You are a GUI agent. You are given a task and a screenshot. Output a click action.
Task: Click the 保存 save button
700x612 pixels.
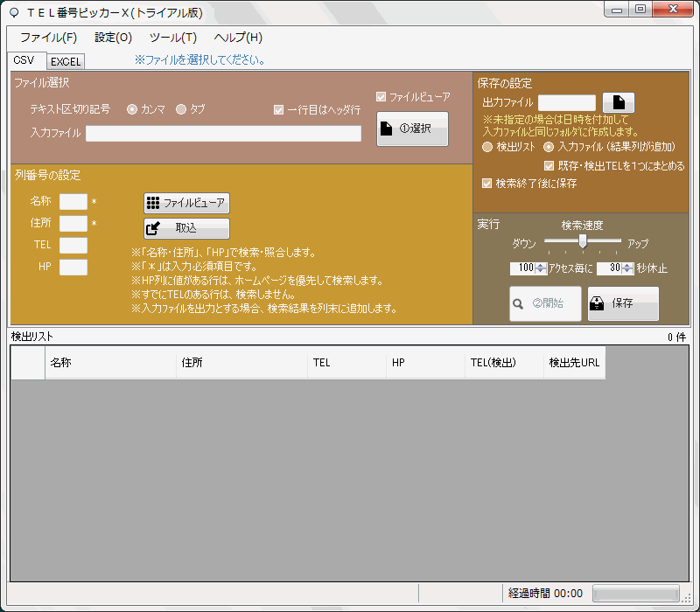coord(623,303)
